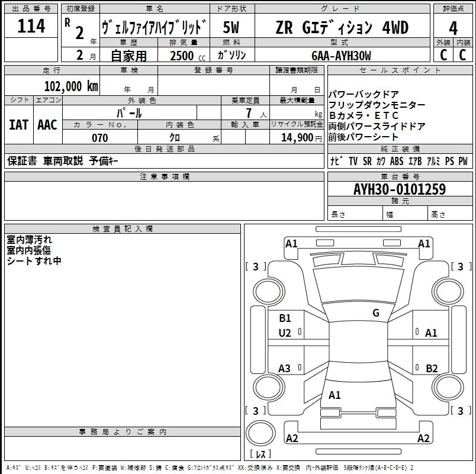This screenshot has width=476, height=474.
Task: Click the 長さ dimension field
Action: click(355, 213)
